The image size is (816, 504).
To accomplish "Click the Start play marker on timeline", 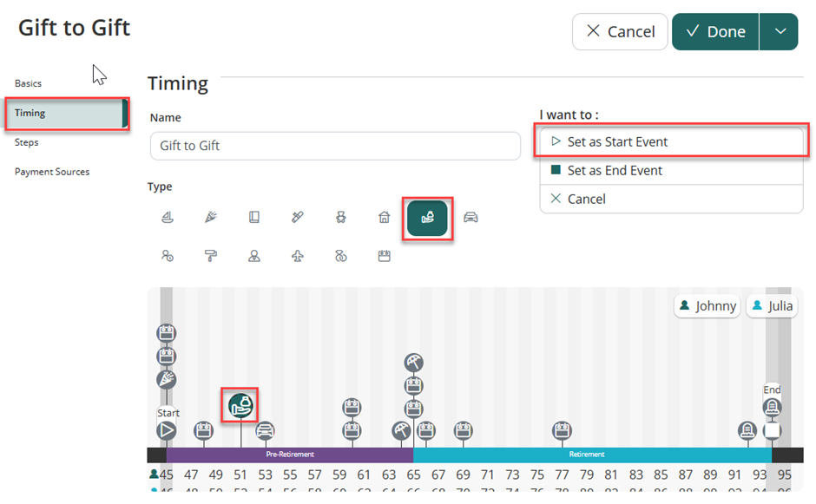I will click(x=167, y=430).
